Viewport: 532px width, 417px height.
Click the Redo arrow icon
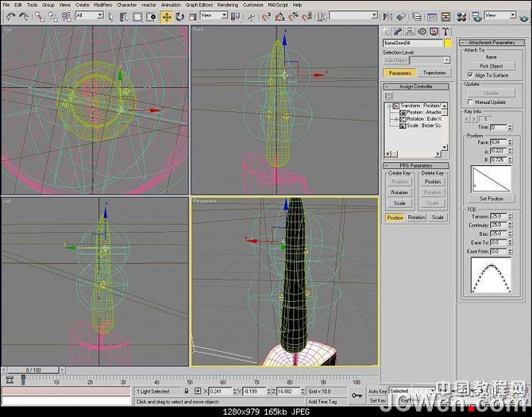click(23, 17)
